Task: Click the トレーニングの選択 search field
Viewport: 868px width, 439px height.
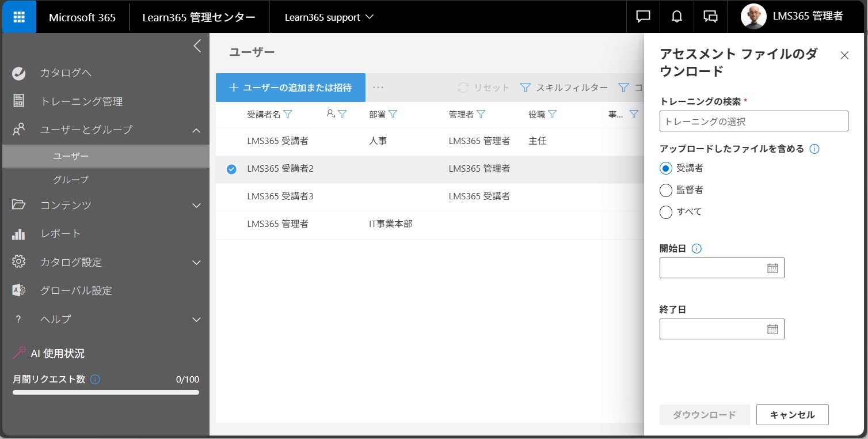Action: [754, 121]
